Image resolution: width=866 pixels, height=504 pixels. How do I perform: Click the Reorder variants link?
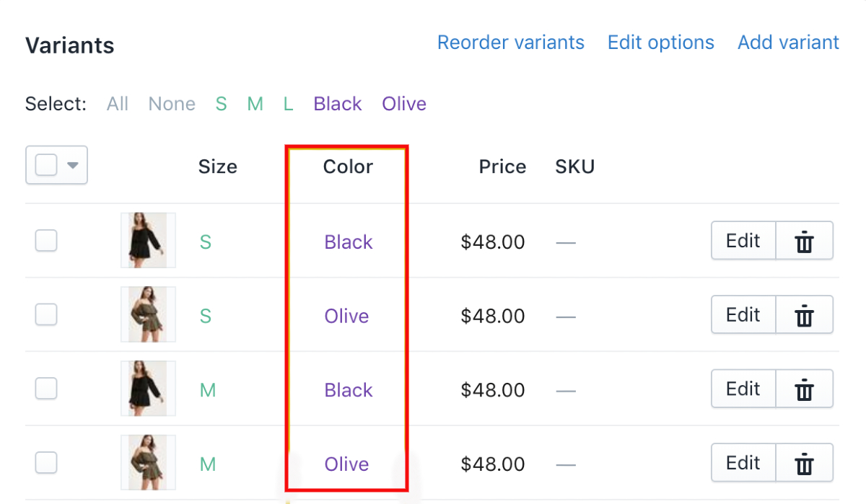[x=510, y=43]
